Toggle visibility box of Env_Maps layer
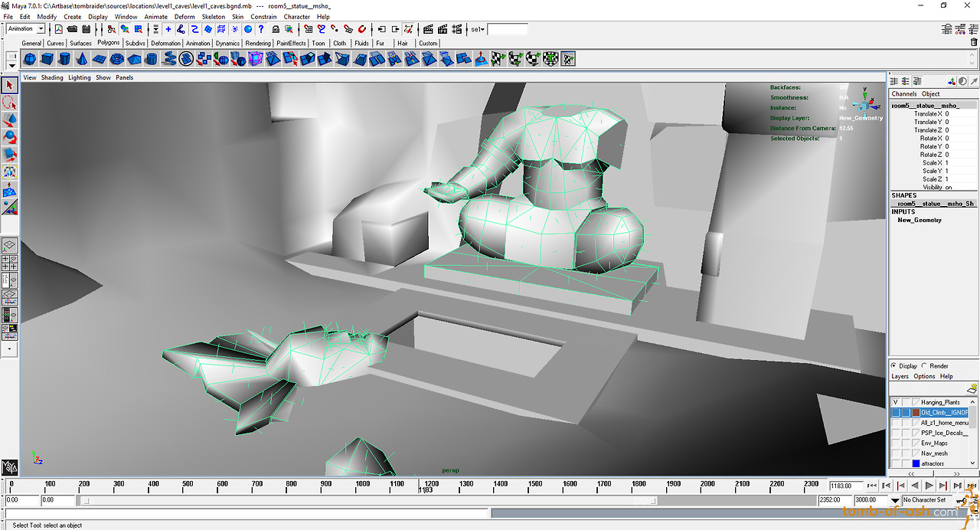Image resolution: width=980 pixels, height=530 pixels. (x=895, y=443)
